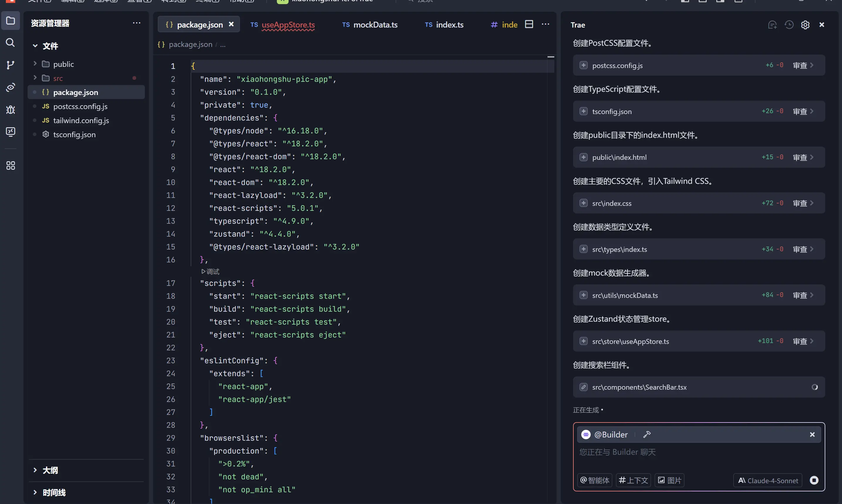Click the split editor layout icon
Screen dimensions: 842x504
click(x=529, y=24)
